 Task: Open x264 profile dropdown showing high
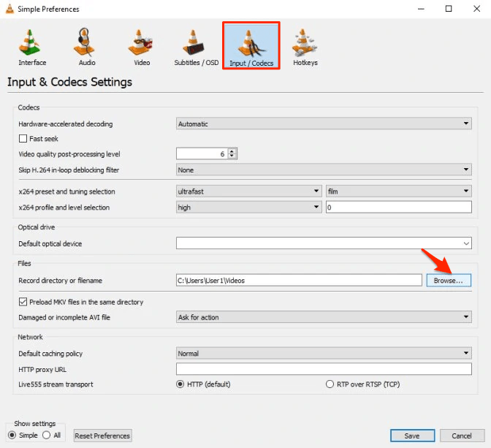248,207
